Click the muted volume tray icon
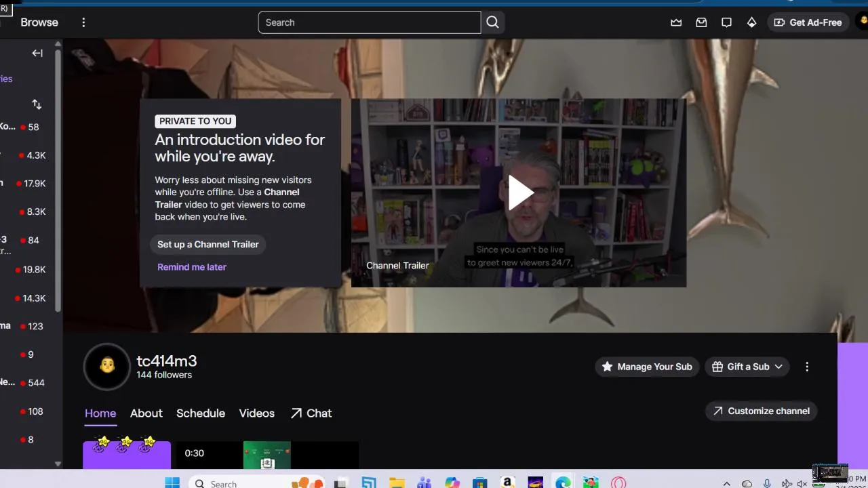 pyautogui.click(x=803, y=484)
